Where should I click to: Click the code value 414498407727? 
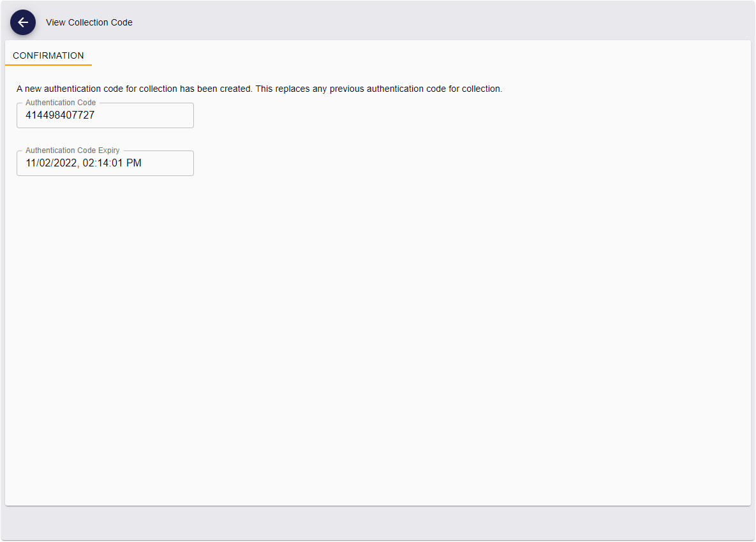pos(57,115)
